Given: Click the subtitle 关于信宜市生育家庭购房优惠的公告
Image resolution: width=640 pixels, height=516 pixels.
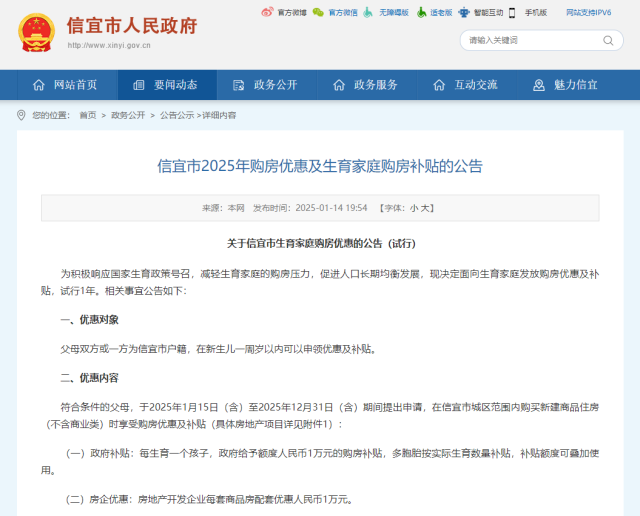Looking at the screenshot, I should click(x=321, y=244).
